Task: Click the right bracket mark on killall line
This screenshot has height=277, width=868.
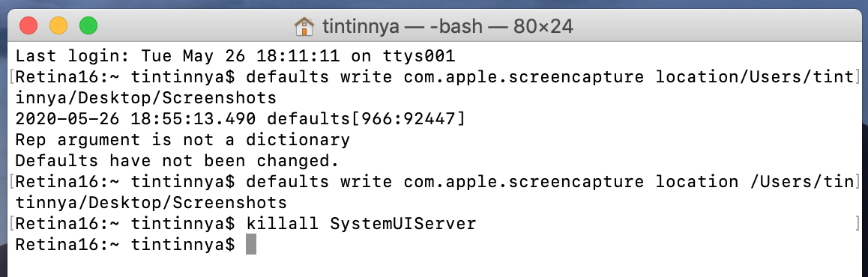Action: click(858, 224)
